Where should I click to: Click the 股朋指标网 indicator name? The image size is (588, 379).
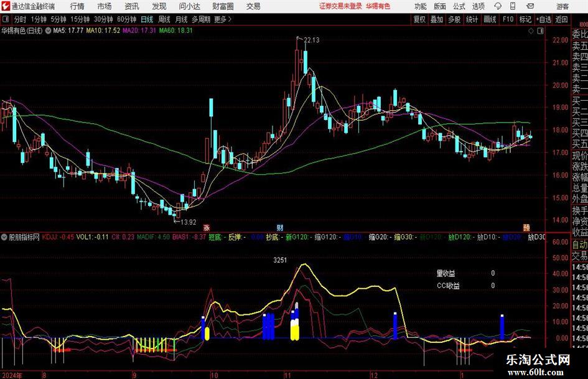24,237
